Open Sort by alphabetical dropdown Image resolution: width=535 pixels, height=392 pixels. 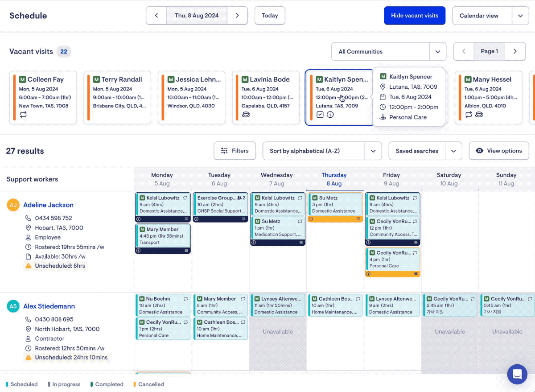(373, 151)
